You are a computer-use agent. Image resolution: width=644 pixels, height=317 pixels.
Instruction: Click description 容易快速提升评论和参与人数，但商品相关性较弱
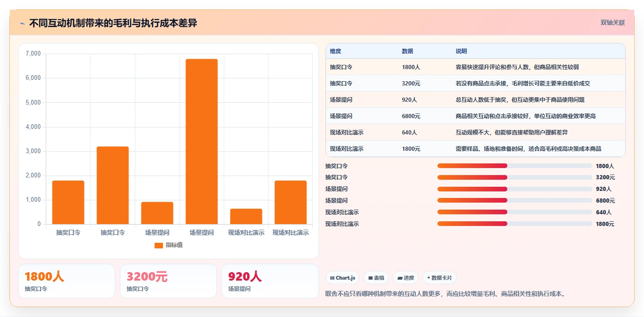point(517,67)
